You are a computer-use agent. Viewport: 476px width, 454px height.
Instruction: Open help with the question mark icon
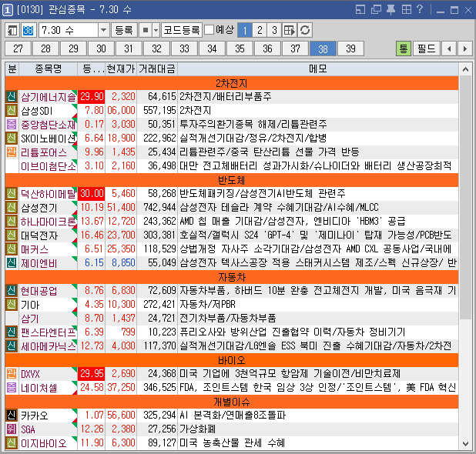420,10
